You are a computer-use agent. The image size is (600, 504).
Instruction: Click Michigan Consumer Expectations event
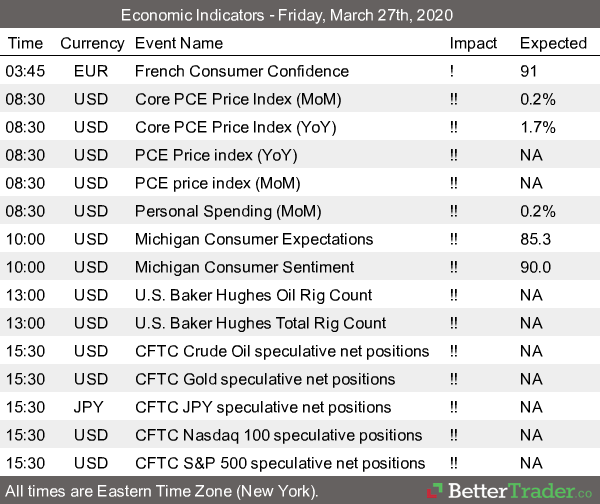(254, 239)
